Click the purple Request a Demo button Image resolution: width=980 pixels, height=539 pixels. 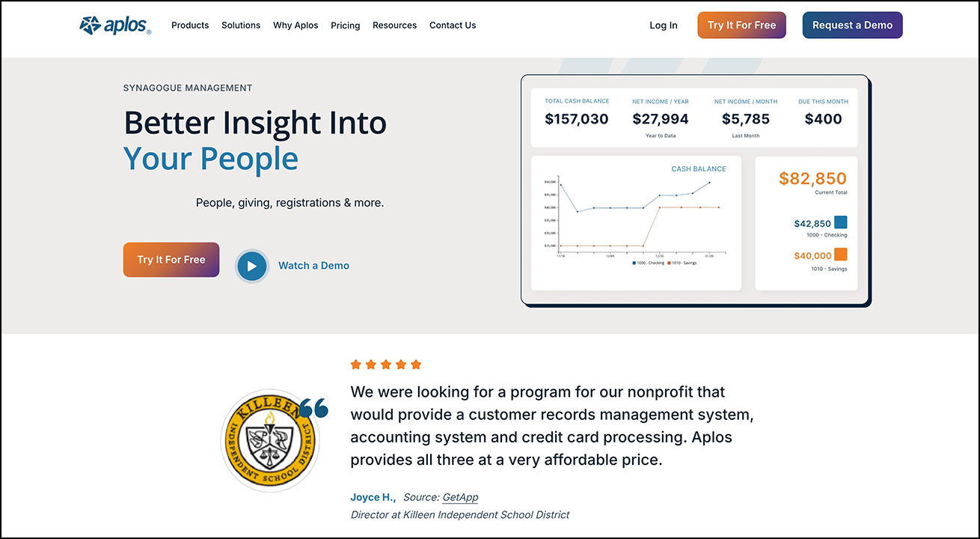point(852,25)
